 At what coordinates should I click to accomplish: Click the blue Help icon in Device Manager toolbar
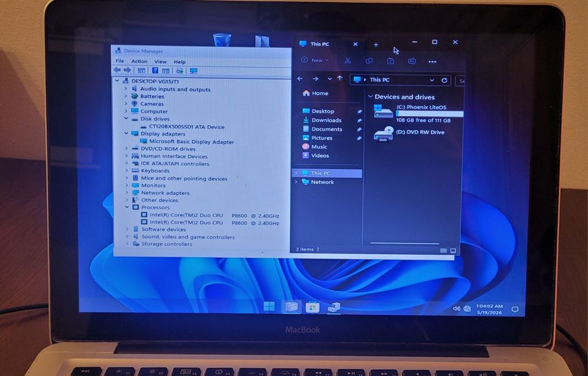pos(155,71)
